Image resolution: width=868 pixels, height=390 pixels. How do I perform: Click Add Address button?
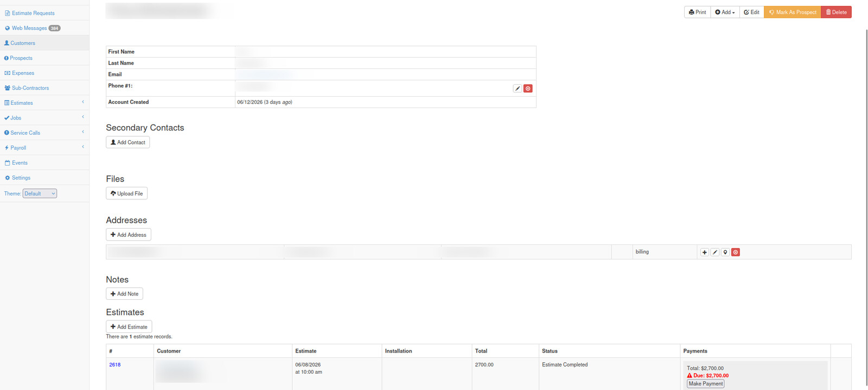point(129,235)
